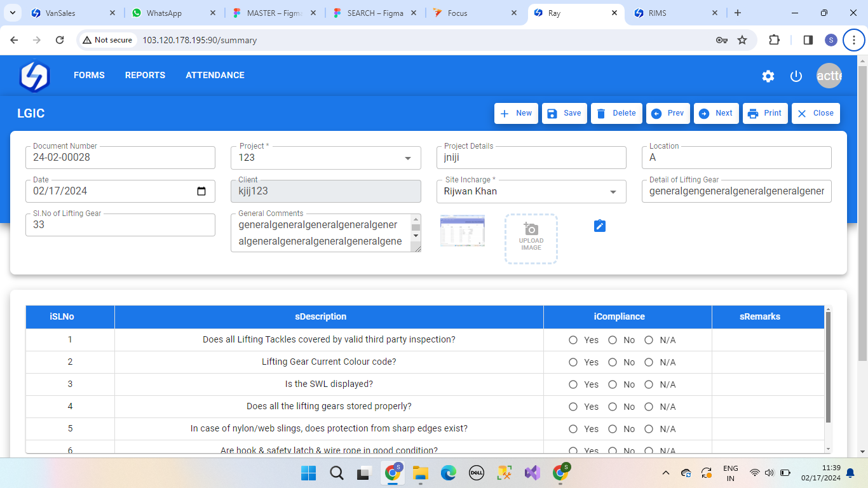Click the settings gear icon in header
Image resolution: width=868 pixels, height=488 pixels.
(768, 76)
